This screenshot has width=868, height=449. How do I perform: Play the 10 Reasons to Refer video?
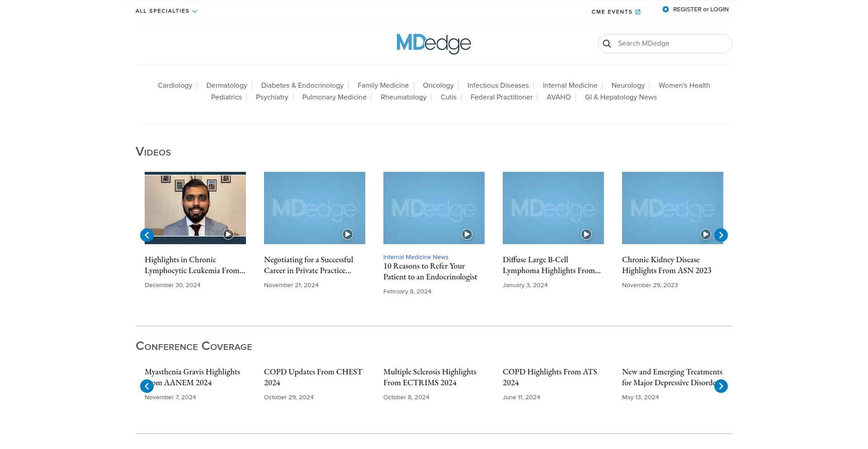coord(467,234)
